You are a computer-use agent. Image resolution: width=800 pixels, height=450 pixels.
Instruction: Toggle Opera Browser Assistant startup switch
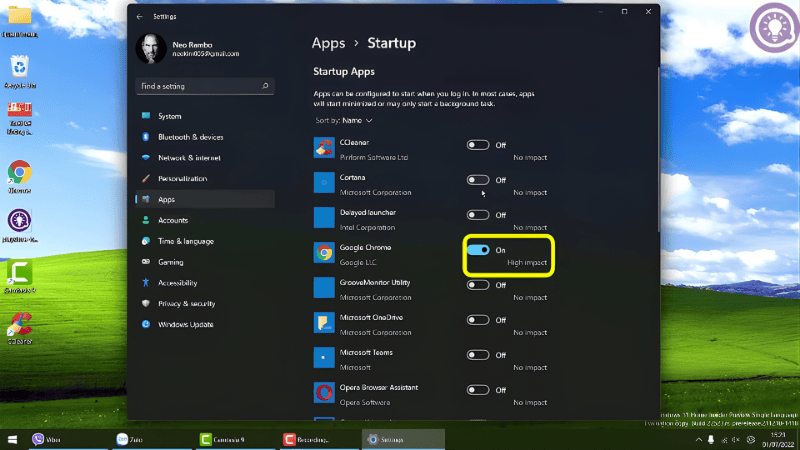478,390
